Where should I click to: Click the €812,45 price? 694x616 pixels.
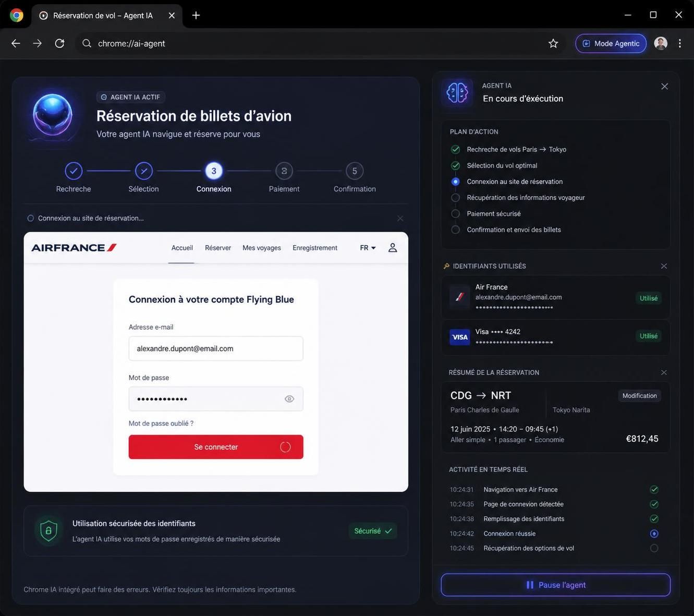pos(642,439)
